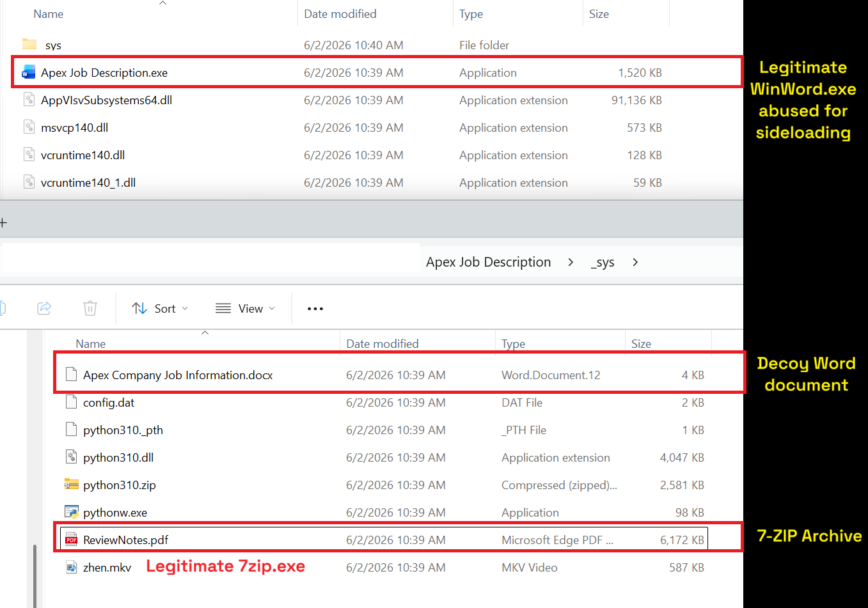Click the 91,136 KB size value
Screen dimensions: 868x608
coord(636,100)
